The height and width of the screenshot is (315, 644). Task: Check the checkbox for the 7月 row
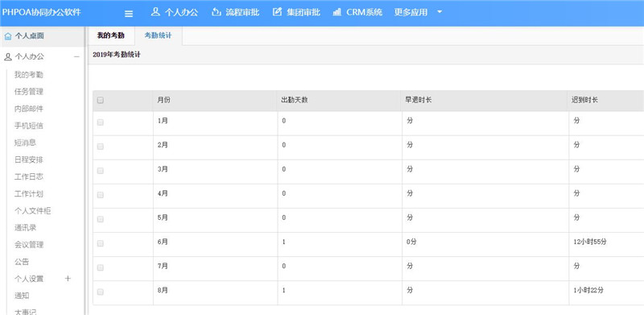tap(100, 267)
